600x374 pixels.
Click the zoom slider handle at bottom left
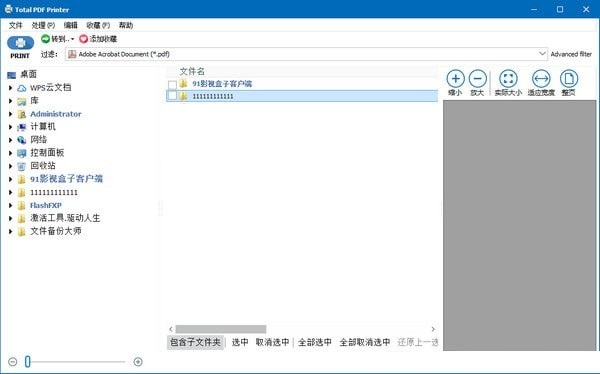tap(28, 361)
